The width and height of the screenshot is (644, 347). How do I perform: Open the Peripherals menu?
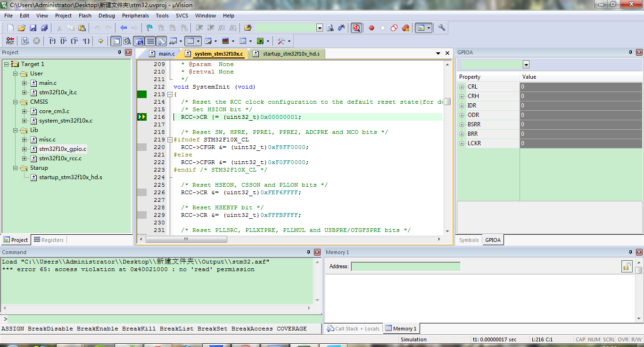(135, 16)
